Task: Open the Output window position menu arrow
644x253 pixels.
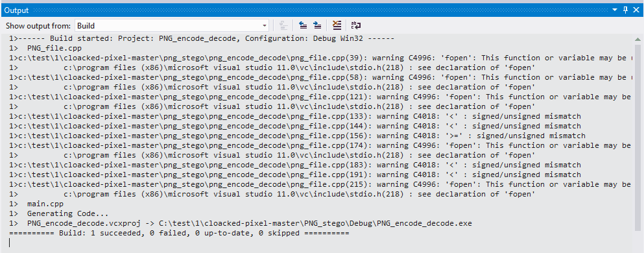Action: 615,10
